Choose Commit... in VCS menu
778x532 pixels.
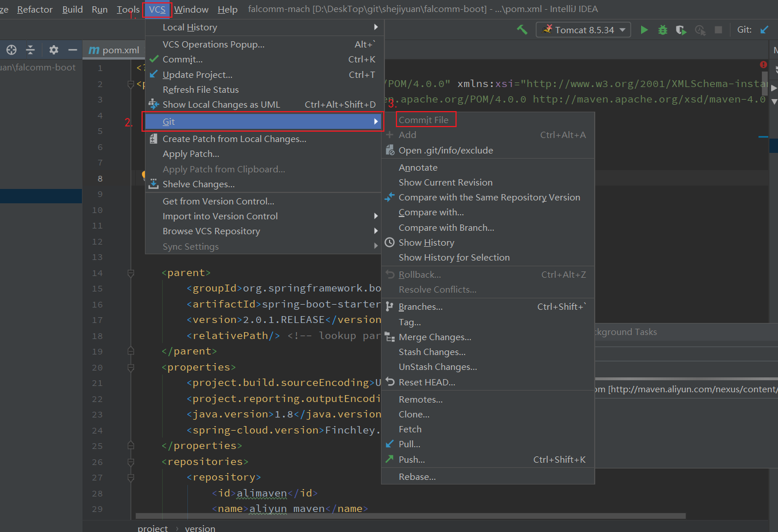pos(264,59)
